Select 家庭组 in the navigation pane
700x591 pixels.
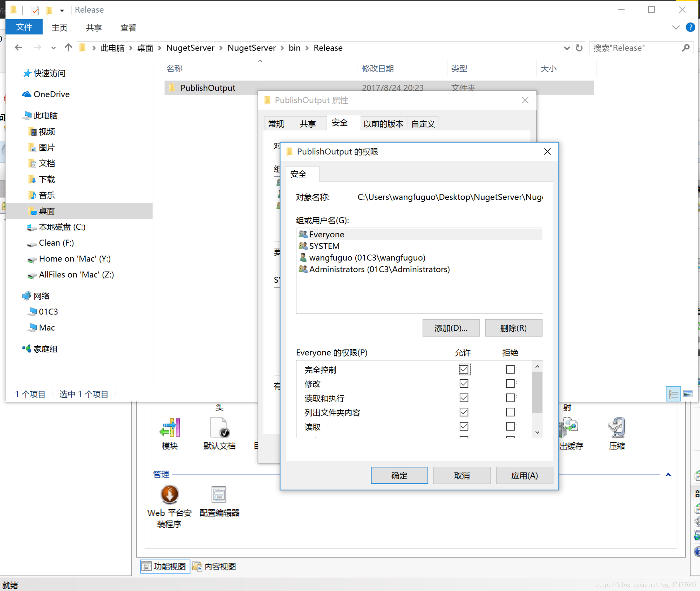[x=40, y=349]
